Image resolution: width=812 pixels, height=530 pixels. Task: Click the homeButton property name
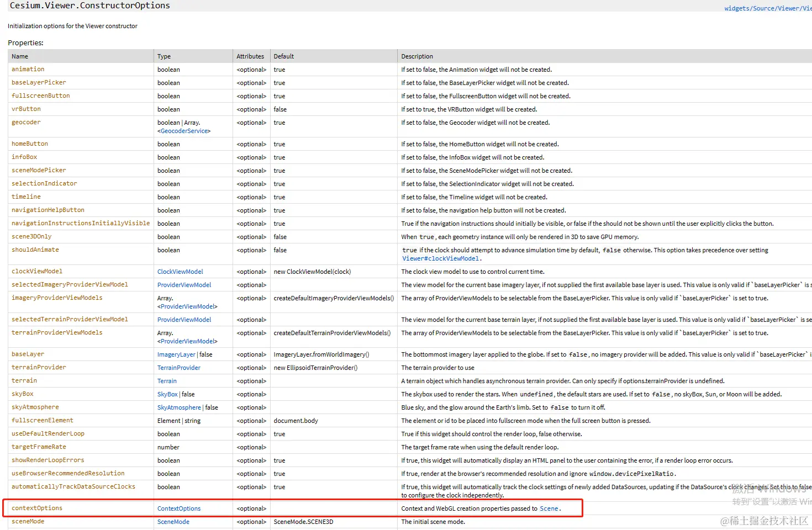pyautogui.click(x=30, y=144)
